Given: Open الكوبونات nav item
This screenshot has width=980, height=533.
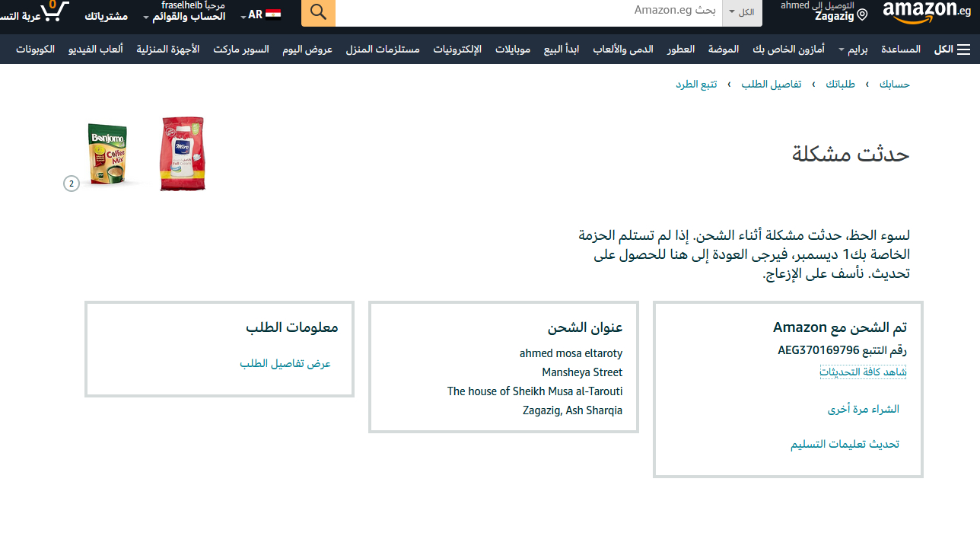Looking at the screenshot, I should pos(36,49).
